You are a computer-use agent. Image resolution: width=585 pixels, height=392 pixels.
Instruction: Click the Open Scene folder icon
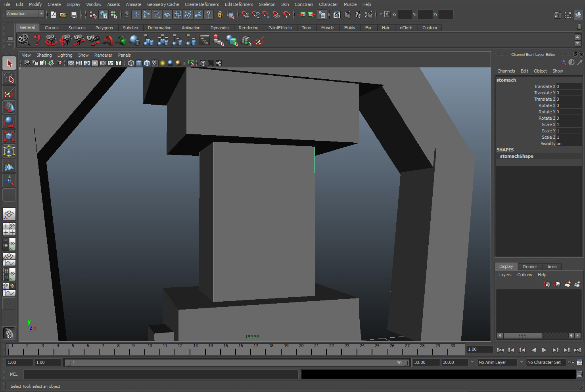tap(63, 14)
